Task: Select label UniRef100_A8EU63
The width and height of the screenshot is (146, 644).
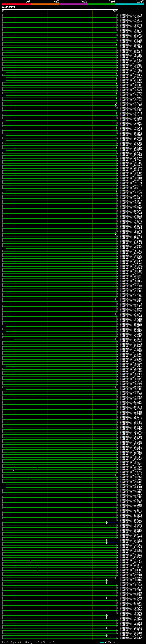Action: [131, 37]
